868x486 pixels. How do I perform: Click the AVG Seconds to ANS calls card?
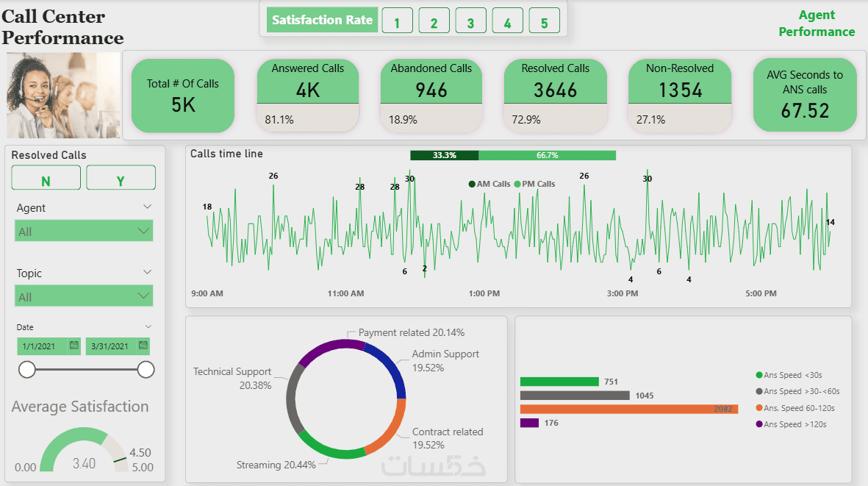pyautogui.click(x=805, y=95)
